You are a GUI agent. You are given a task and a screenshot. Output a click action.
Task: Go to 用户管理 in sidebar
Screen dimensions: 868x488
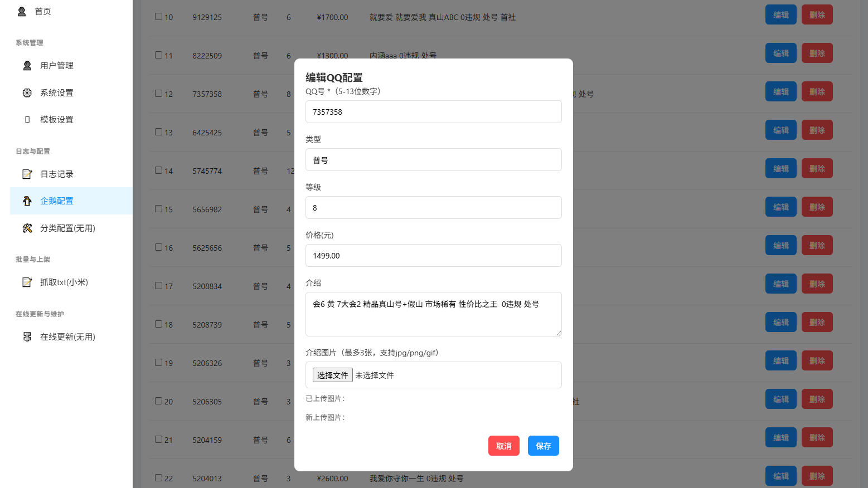56,66
